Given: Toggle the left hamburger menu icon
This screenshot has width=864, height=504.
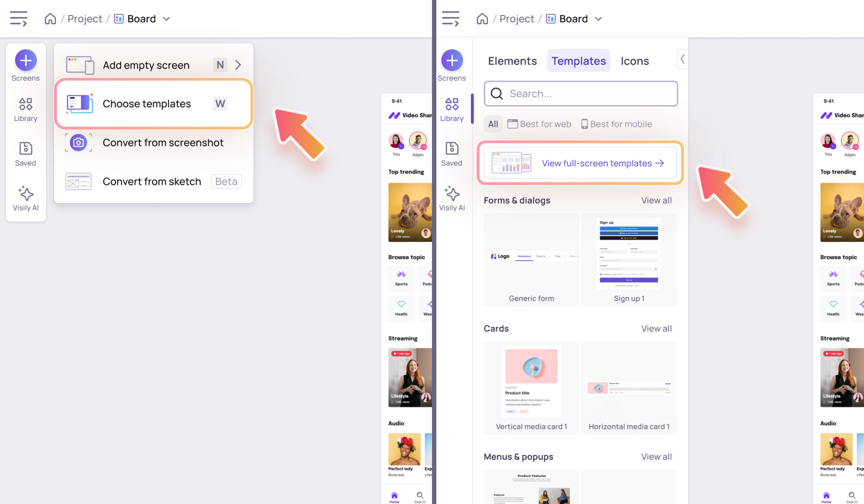Looking at the screenshot, I should [19, 19].
